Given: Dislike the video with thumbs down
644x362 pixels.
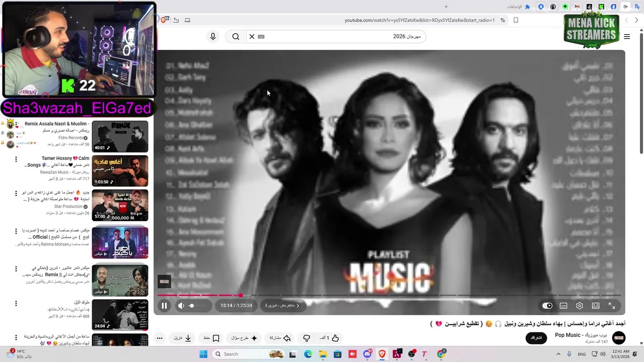Looking at the screenshot, I should [x=306, y=338].
